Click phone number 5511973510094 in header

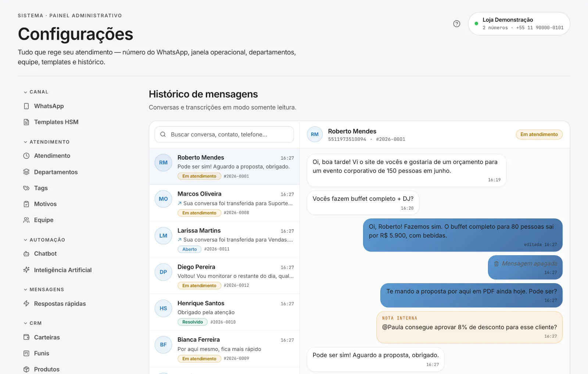pos(347,139)
